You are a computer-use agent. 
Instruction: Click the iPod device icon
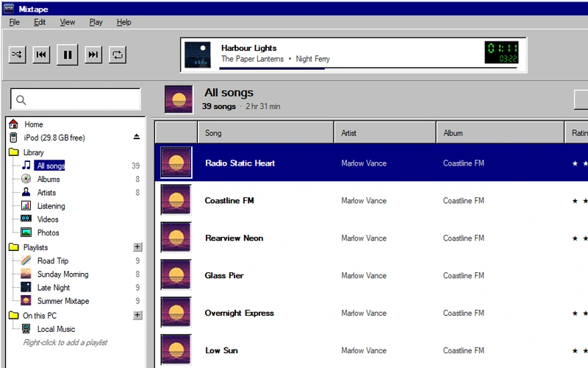point(13,138)
